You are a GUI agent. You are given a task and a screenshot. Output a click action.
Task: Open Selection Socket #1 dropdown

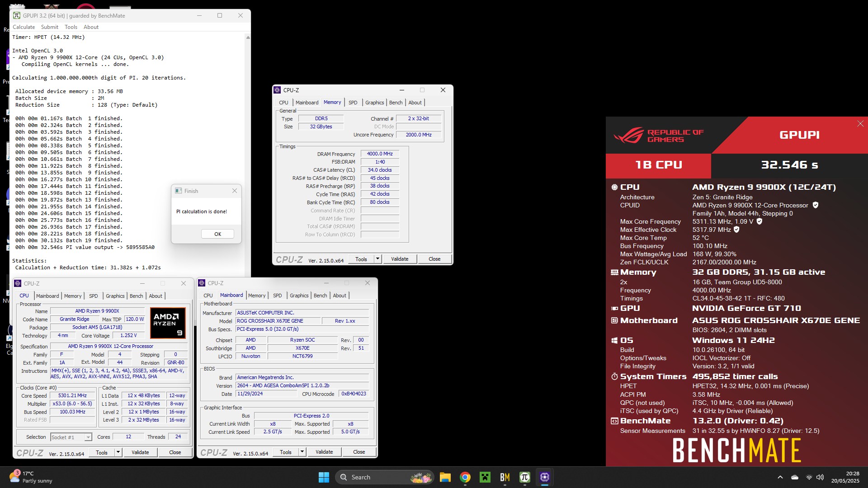71,437
